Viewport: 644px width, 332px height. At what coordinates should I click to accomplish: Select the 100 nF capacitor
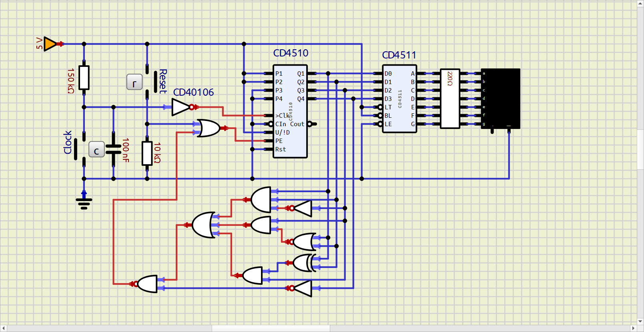(114, 149)
